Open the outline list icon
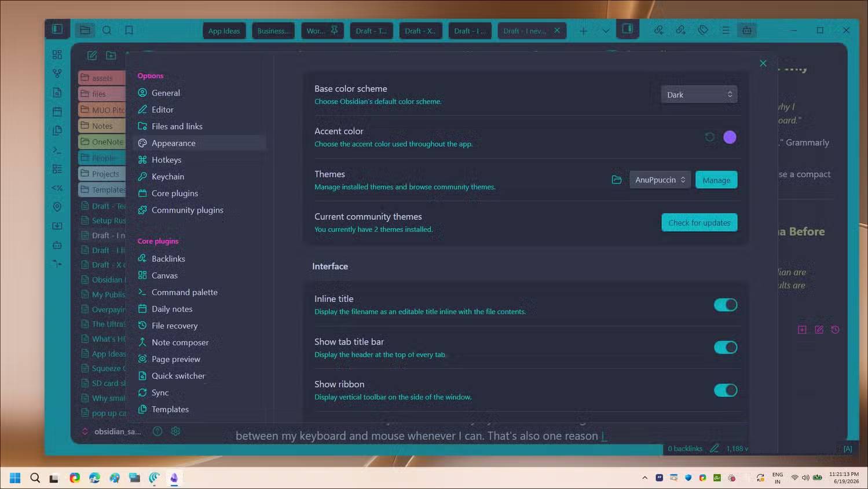868x489 pixels. tap(725, 30)
